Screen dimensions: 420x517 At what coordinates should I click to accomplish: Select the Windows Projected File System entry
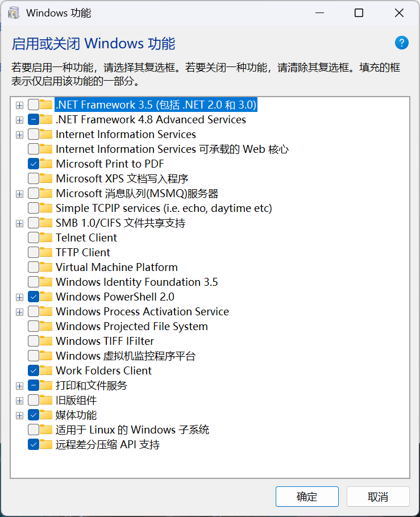[132, 327]
